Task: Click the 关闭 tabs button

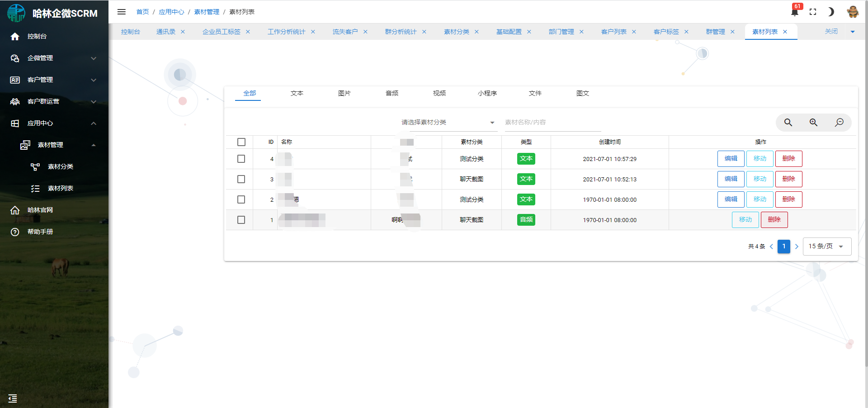Action: [x=831, y=32]
